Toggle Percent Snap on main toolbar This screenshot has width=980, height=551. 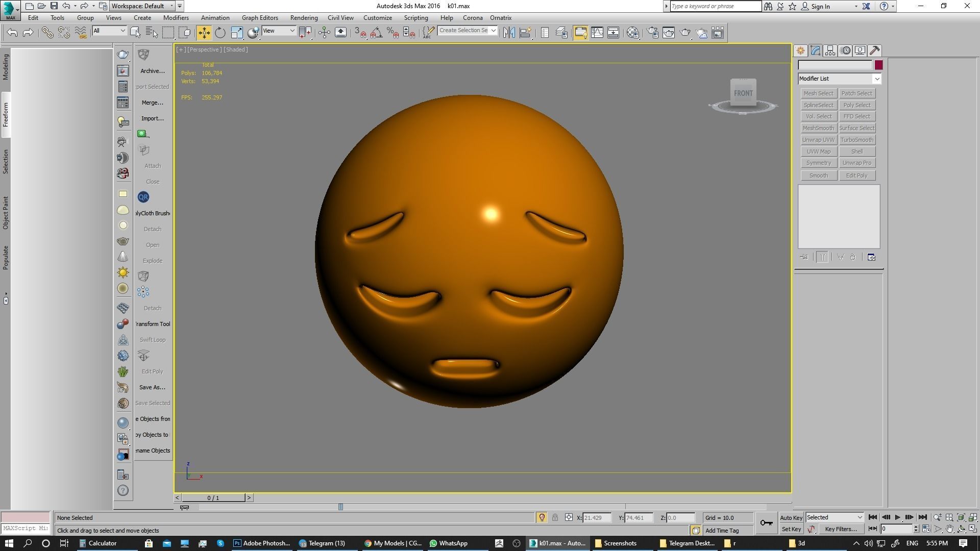click(393, 33)
